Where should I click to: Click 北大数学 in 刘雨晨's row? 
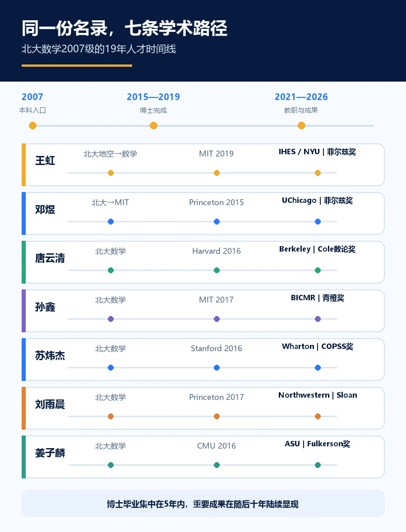(111, 397)
